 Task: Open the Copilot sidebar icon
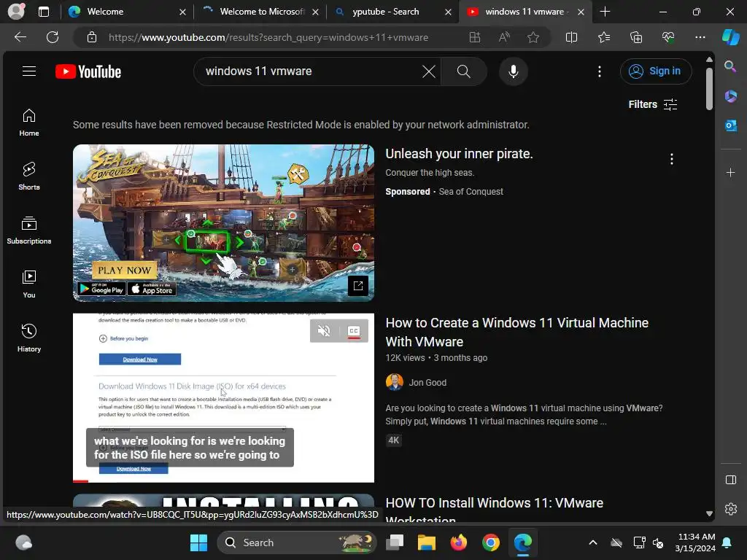730,37
